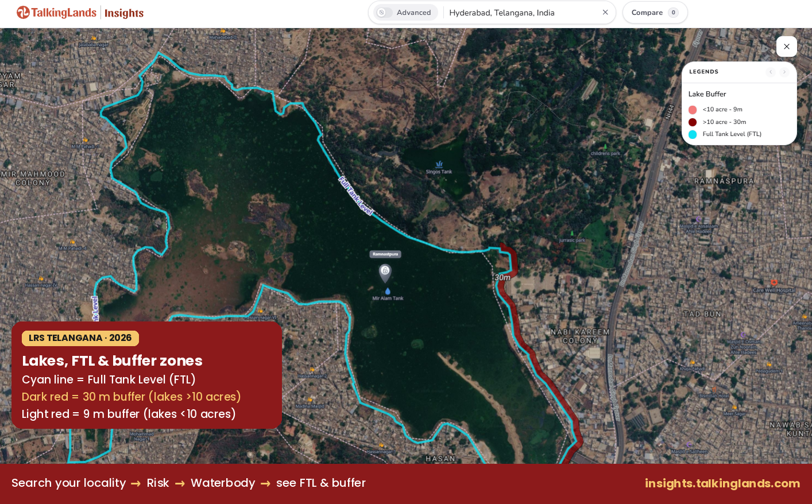This screenshot has width=812, height=504.
Task: Click the 'Lake Buffer' legend title
Action: coord(707,94)
